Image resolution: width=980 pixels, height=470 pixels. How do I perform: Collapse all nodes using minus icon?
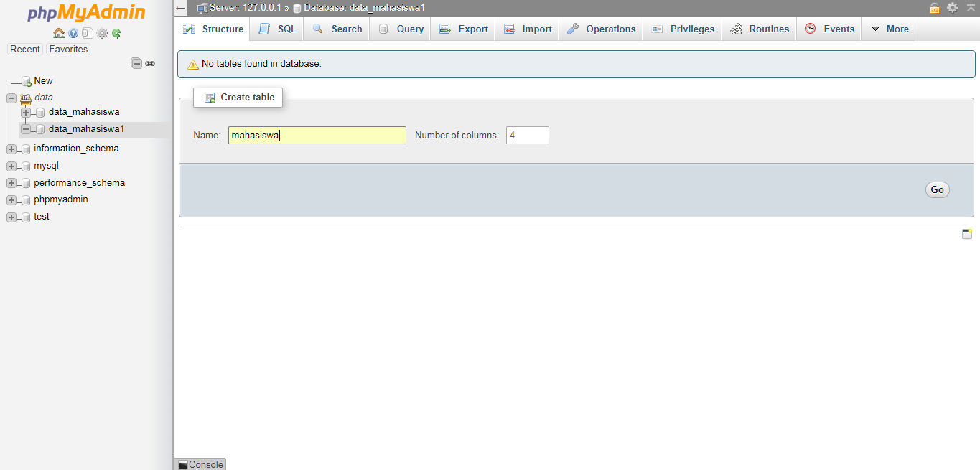(x=136, y=63)
